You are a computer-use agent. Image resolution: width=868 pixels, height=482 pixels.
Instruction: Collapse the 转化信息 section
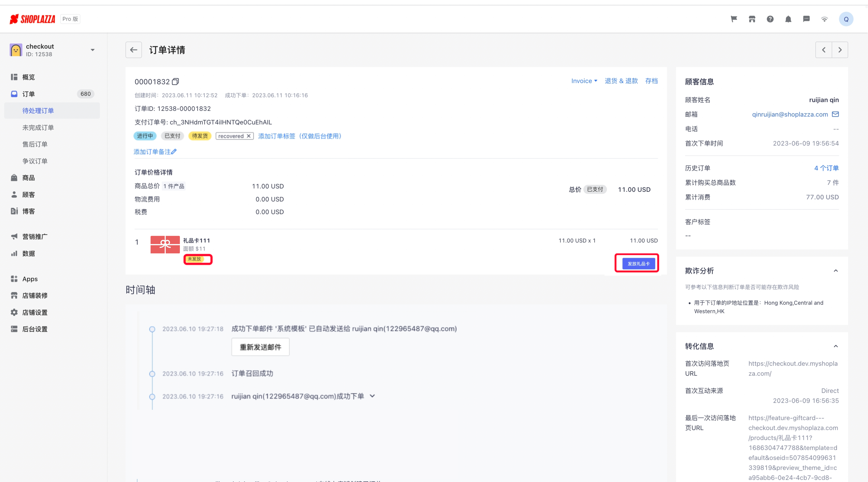836,346
